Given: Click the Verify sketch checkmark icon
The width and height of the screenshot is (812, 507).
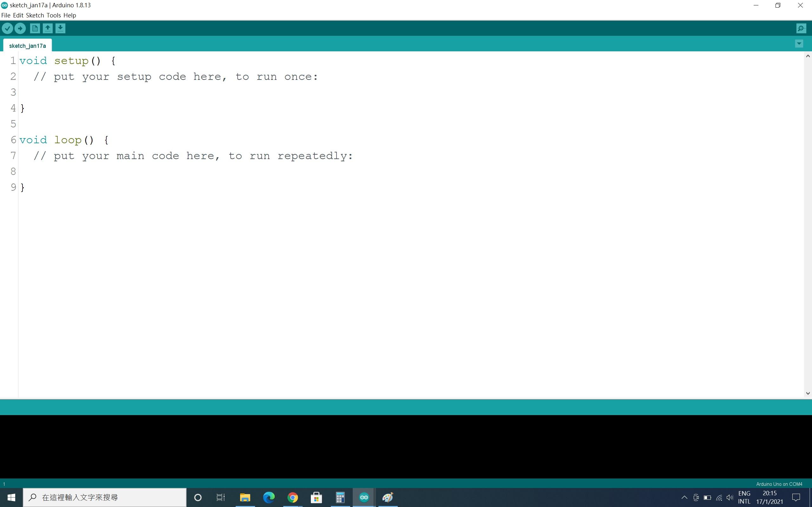Looking at the screenshot, I should (7, 29).
